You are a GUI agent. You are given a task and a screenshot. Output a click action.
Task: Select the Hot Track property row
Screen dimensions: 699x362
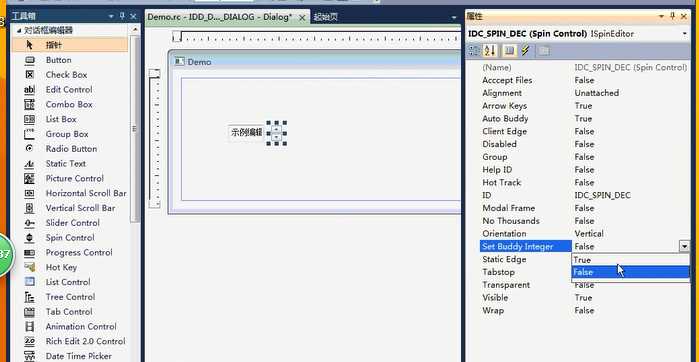point(584,182)
